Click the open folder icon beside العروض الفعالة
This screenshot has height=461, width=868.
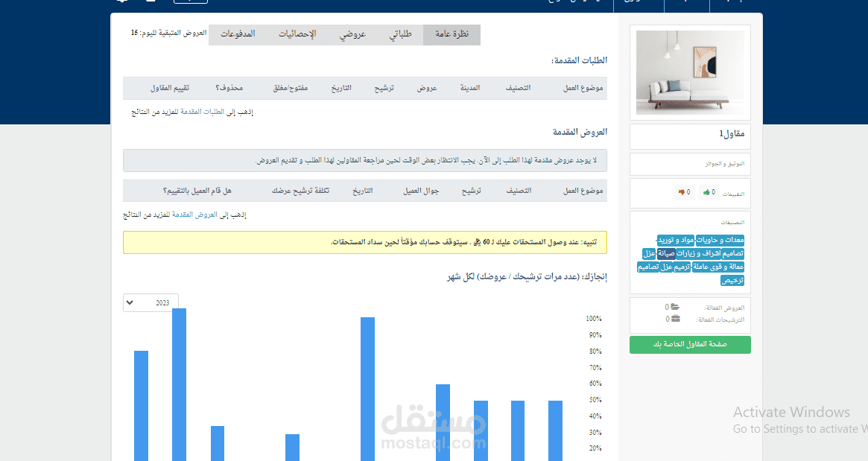coord(675,307)
